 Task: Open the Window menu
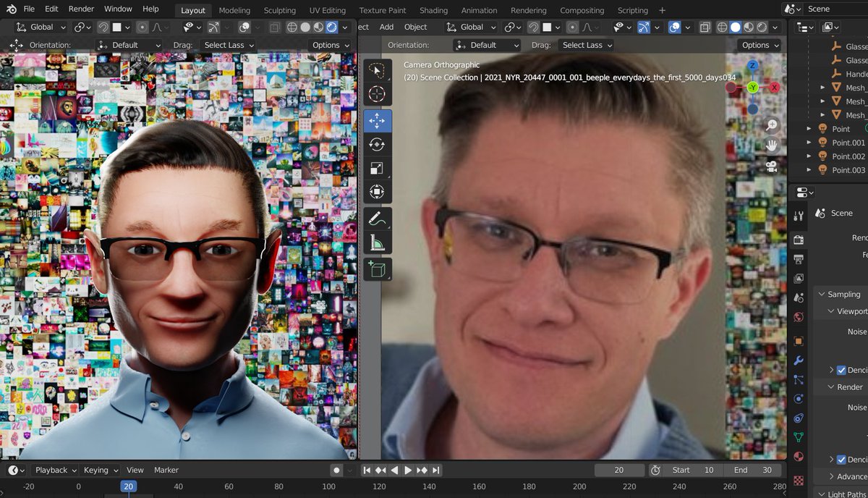coord(118,9)
